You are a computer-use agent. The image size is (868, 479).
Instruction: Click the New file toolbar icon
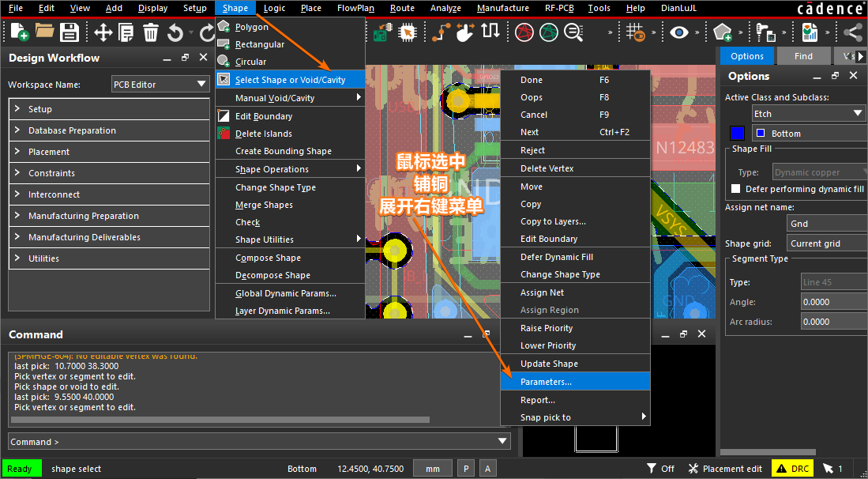pos(19,32)
